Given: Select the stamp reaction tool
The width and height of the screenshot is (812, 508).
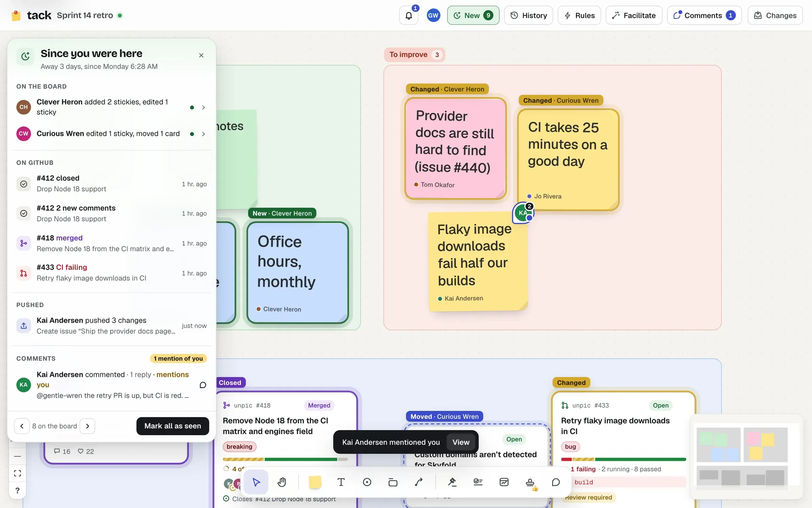Looking at the screenshot, I should coord(530,482).
